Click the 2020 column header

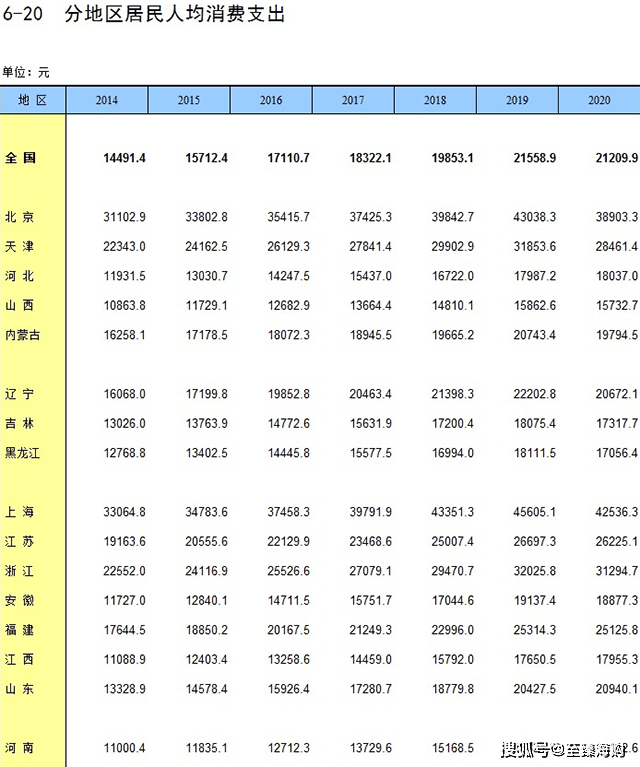599,100
